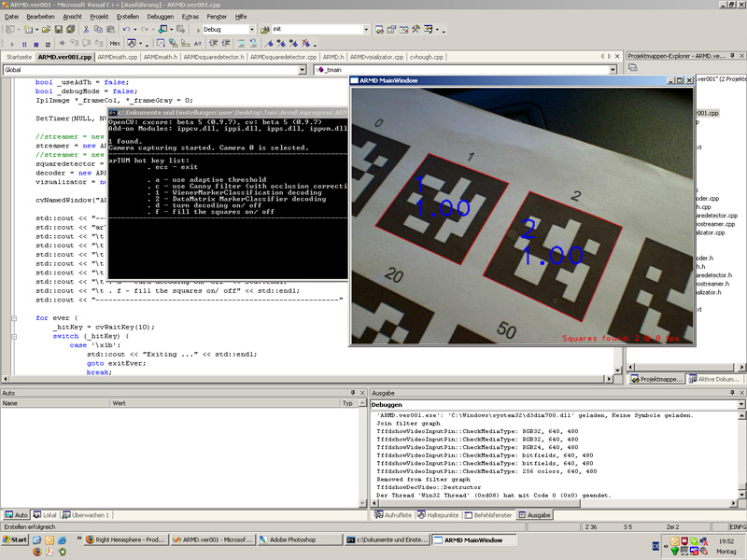Switch to the cvhough.cpp tab
The height and width of the screenshot is (560, 747).
tap(427, 57)
